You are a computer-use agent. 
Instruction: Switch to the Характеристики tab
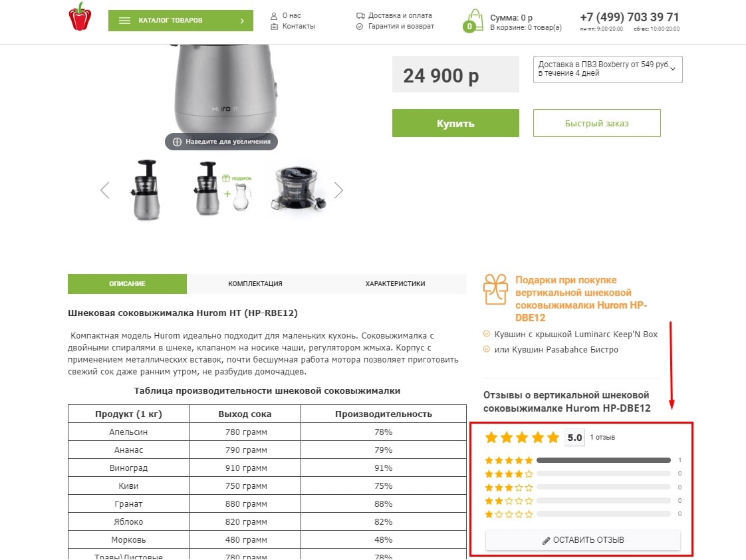click(396, 283)
